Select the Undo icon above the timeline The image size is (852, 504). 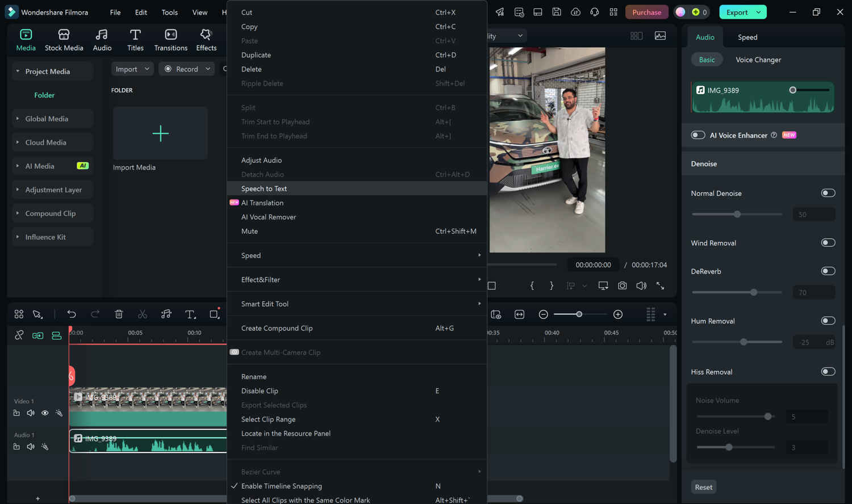[72, 314]
